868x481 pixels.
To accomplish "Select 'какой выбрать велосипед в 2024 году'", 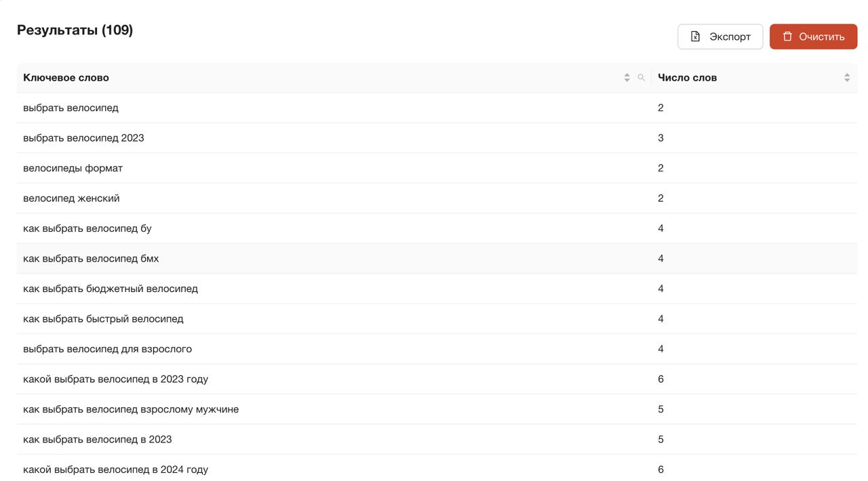I will coord(115,469).
